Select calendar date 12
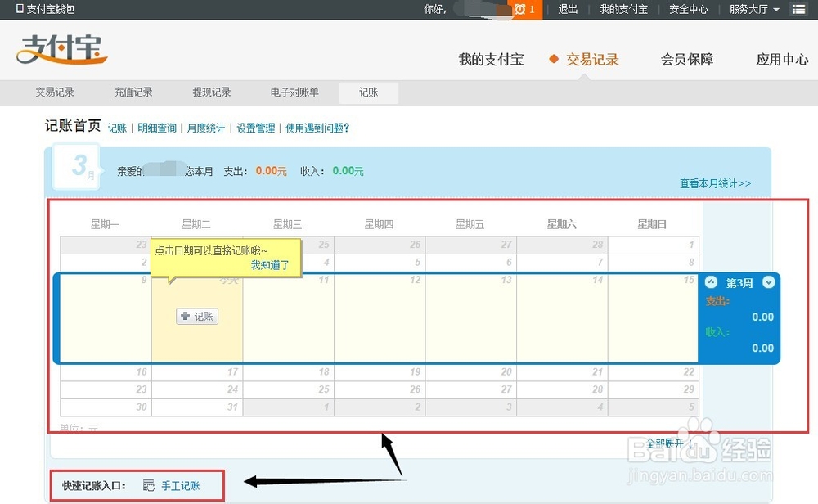Screen dimensions: 818x504 pyautogui.click(x=380, y=317)
